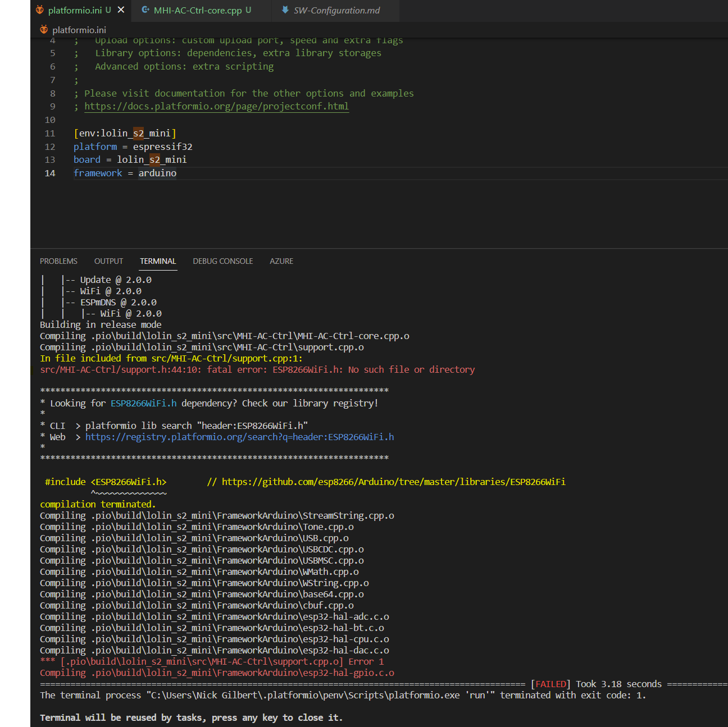Click the C++ file icon on MHI-AC-Ctrl-core.cpp tab
Viewport: 728px width, 727px height.
coord(145,10)
